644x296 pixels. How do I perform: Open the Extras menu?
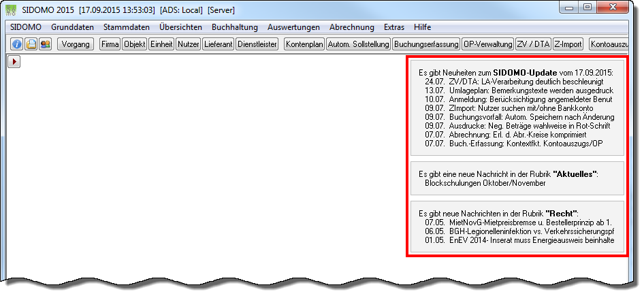point(394,27)
